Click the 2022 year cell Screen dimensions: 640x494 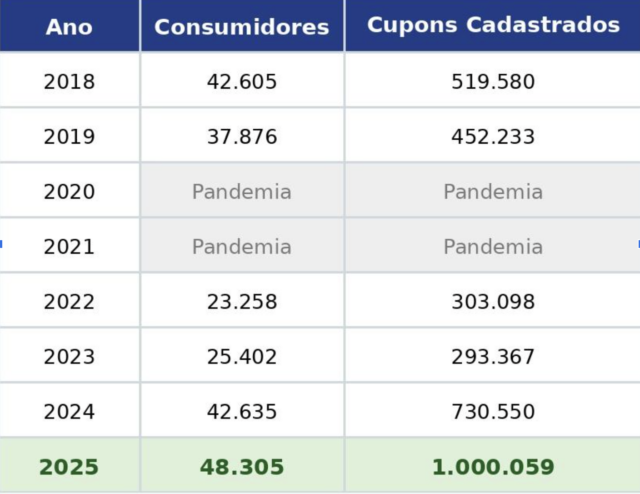pos(69,302)
